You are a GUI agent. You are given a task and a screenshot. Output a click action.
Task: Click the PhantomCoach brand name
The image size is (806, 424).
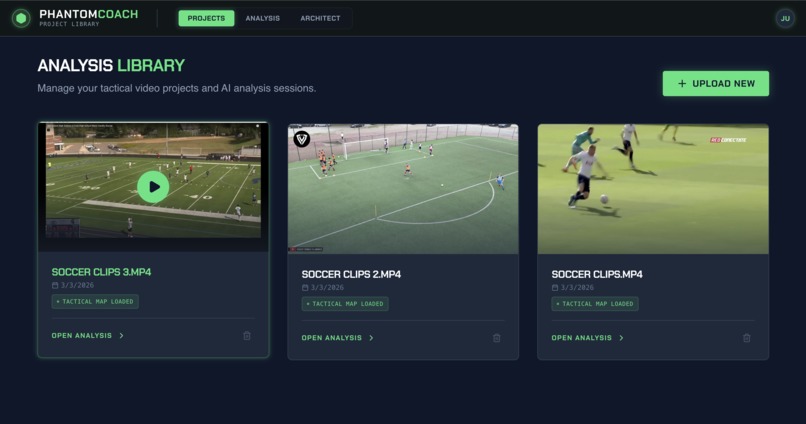click(88, 14)
